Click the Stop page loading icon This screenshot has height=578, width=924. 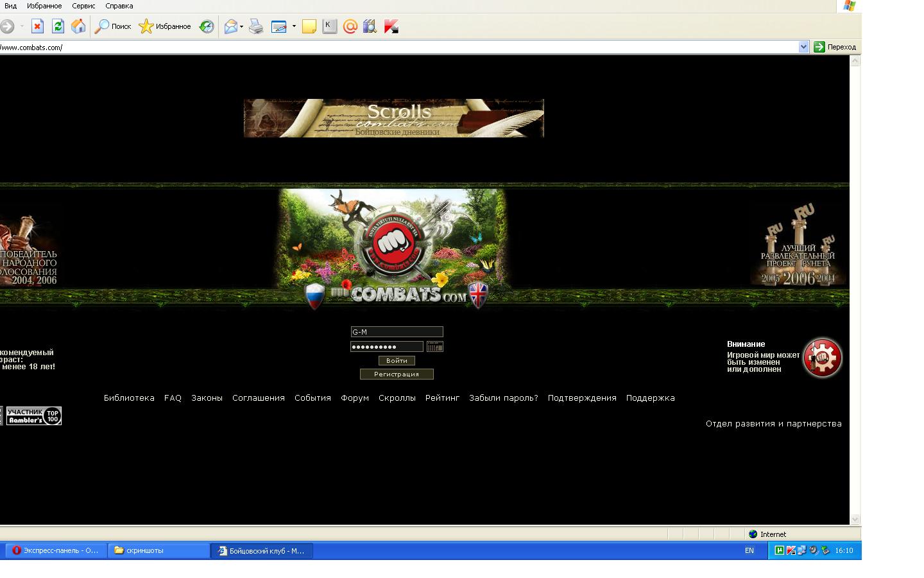(x=37, y=26)
